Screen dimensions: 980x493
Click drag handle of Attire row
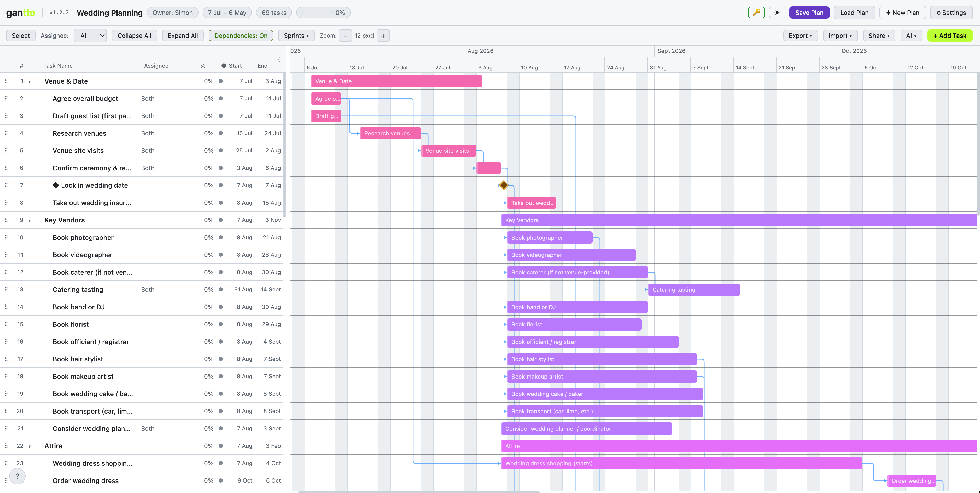click(x=6, y=446)
